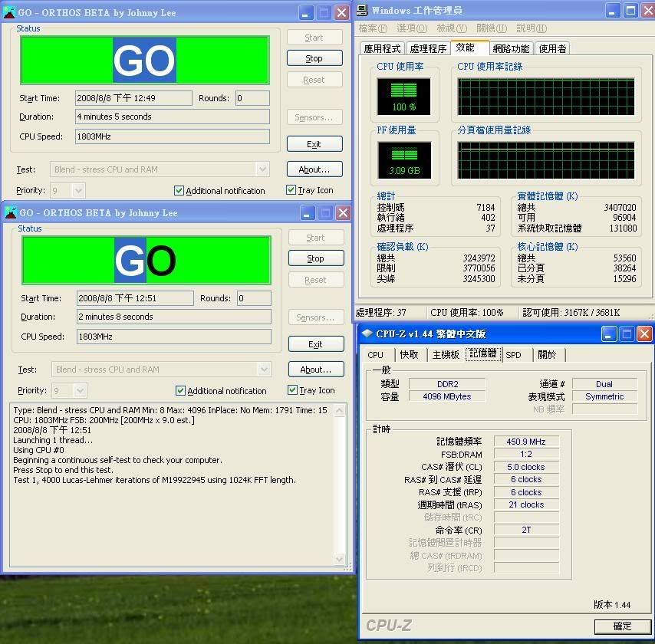Toggle Additional notification in top ORTHOS window
Screen dimensions: 655x644
click(x=179, y=191)
